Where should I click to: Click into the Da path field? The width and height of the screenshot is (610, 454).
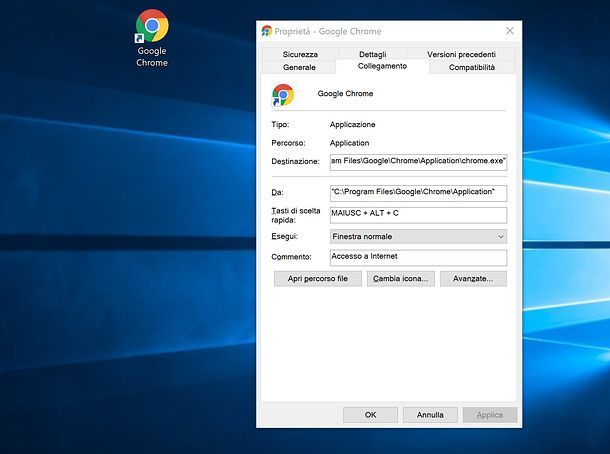[418, 193]
